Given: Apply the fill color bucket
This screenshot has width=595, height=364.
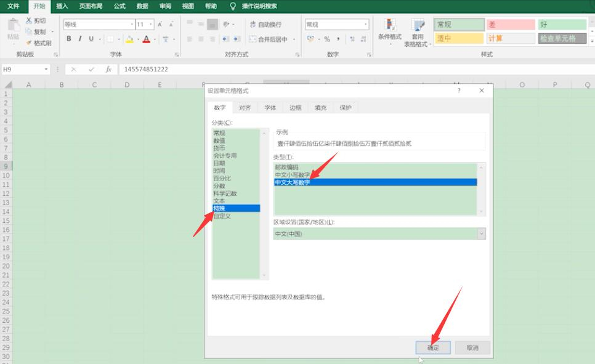Looking at the screenshot, I should tap(129, 39).
